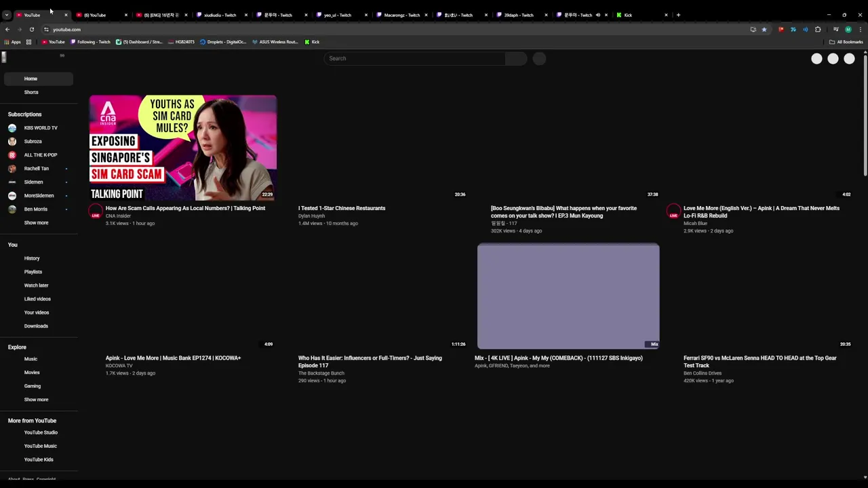Mute the audio-playing Twitch tab speaker icon
This screenshot has height=488, width=868.
[x=597, y=15]
